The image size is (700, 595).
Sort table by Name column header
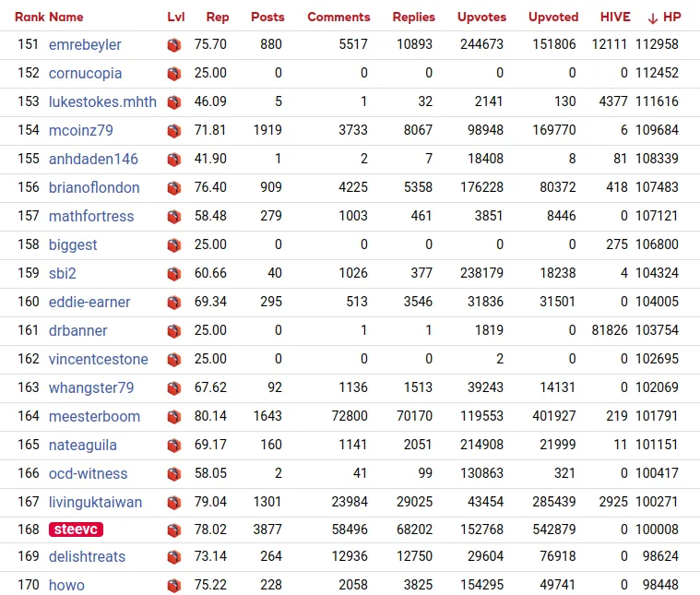click(x=66, y=17)
